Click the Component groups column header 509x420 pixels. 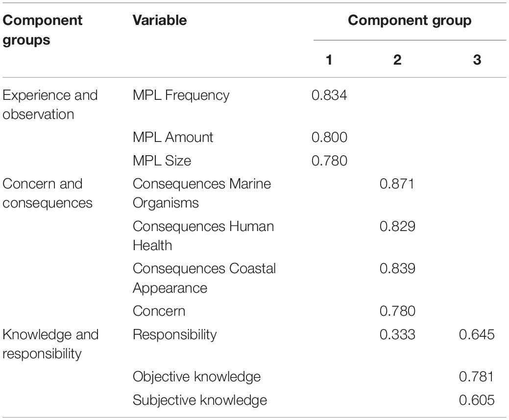42,30
